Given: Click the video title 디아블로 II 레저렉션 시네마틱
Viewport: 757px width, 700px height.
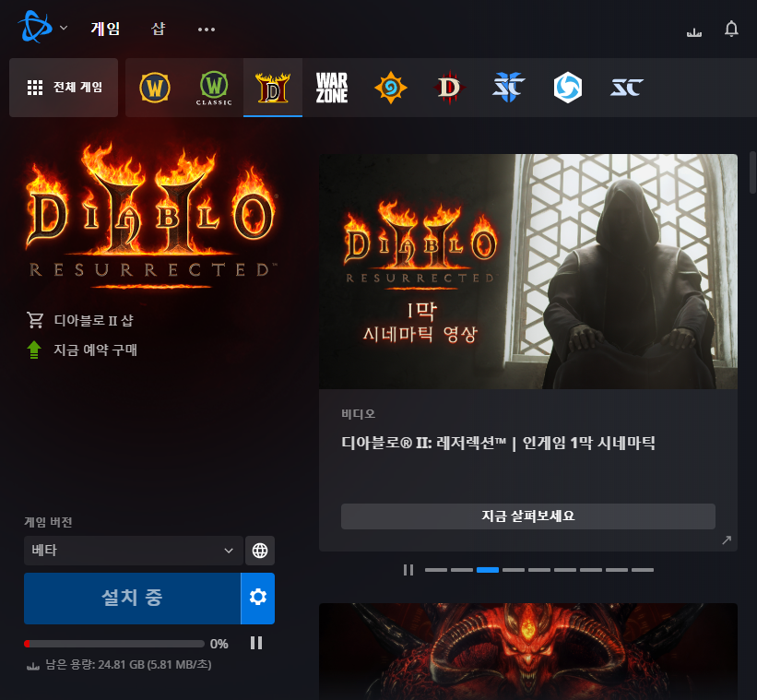Looking at the screenshot, I should pos(498,443).
